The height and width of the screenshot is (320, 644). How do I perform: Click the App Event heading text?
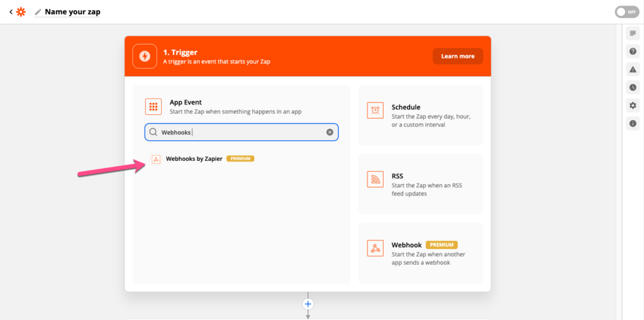(x=186, y=102)
